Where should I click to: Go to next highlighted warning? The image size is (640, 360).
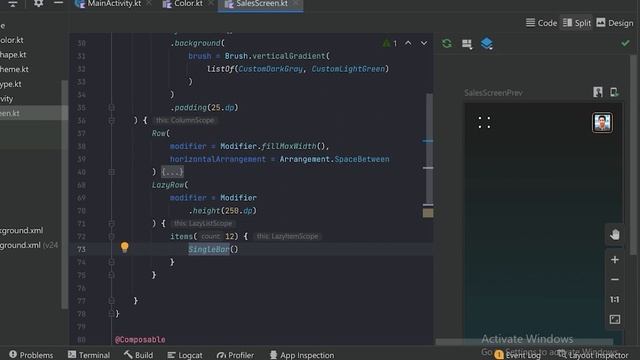[x=424, y=43]
